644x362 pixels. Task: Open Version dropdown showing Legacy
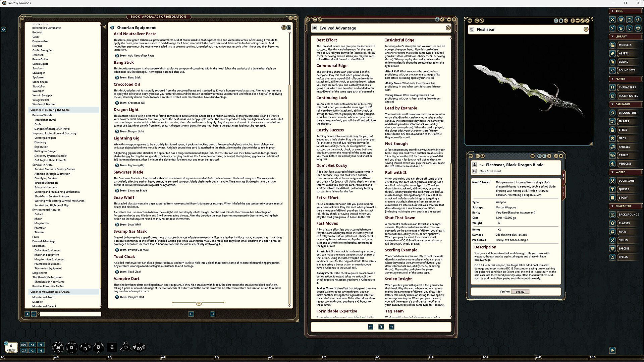click(520, 292)
